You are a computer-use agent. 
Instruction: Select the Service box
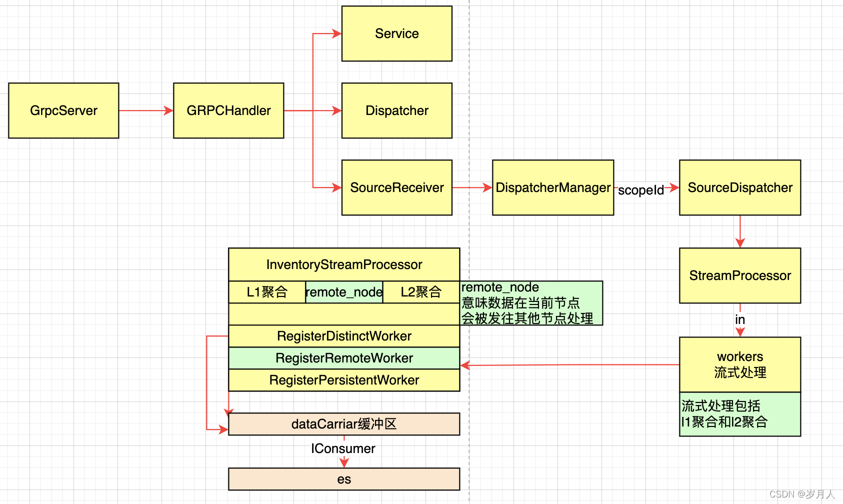click(x=397, y=33)
